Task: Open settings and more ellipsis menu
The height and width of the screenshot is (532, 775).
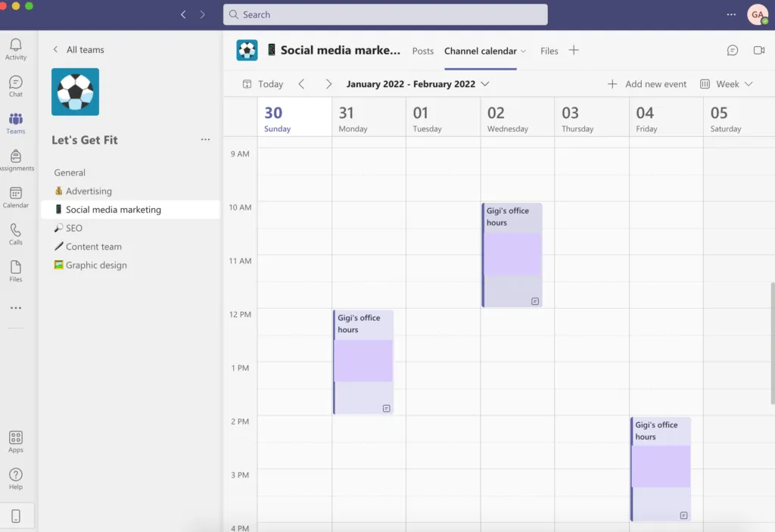Action: (731, 15)
